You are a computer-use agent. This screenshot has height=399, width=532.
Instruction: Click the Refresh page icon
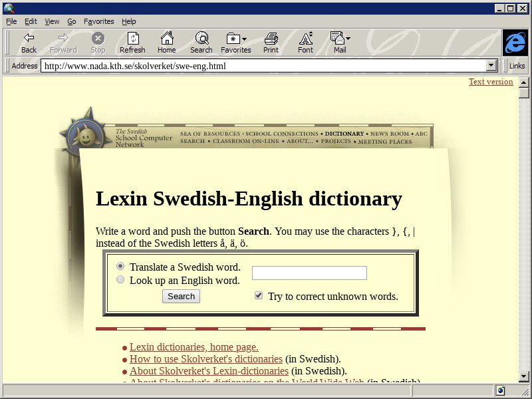tap(132, 39)
